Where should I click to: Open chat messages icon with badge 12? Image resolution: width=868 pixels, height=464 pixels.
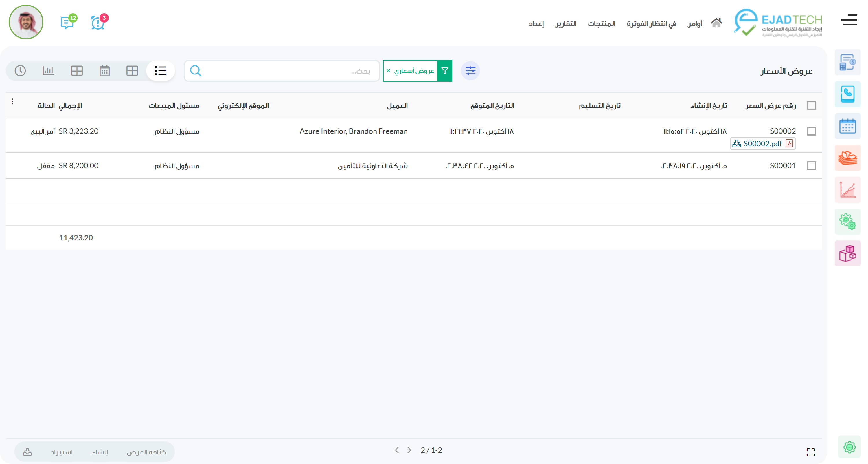tap(67, 23)
